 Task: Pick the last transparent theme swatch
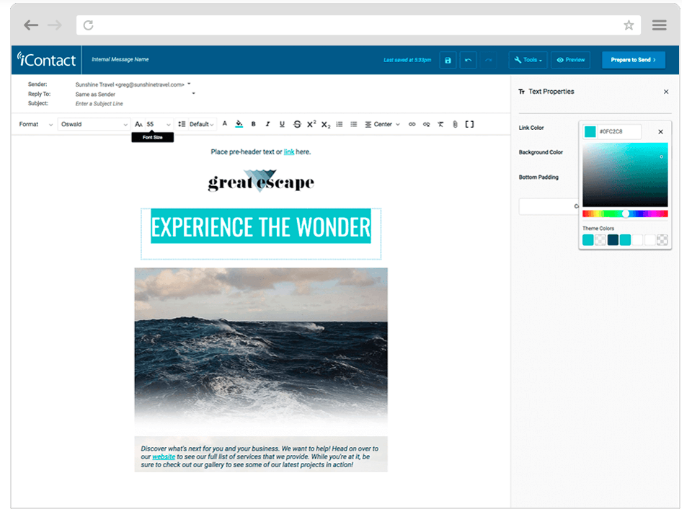(662, 240)
